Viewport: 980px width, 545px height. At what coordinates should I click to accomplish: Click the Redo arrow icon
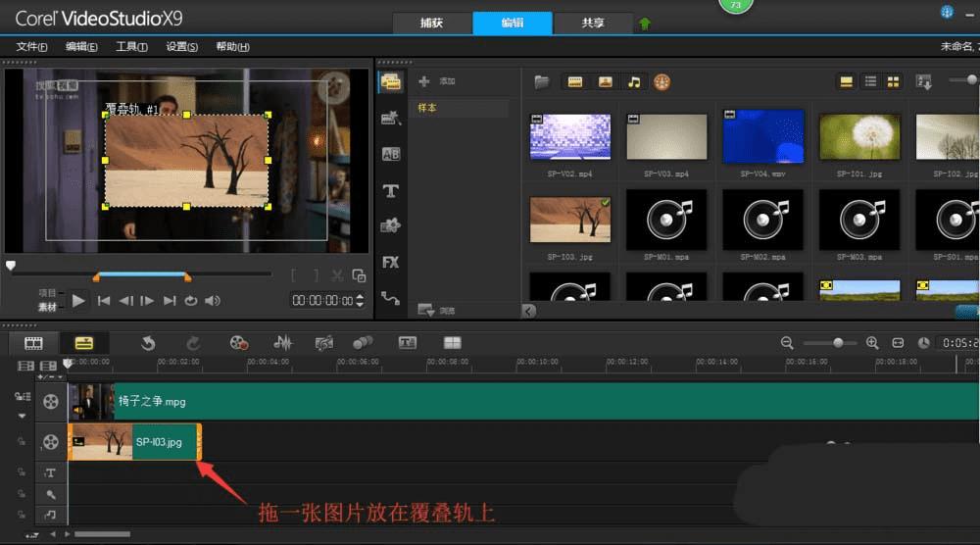tap(193, 342)
